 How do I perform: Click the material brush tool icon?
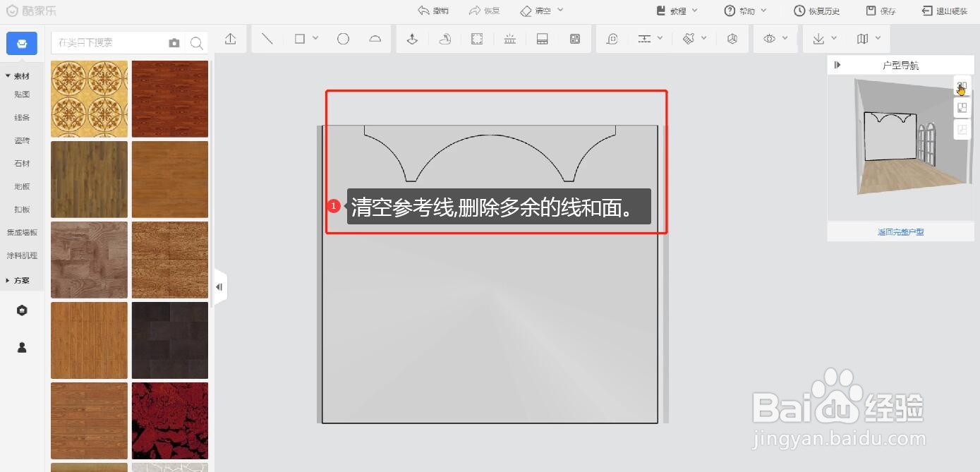[689, 39]
